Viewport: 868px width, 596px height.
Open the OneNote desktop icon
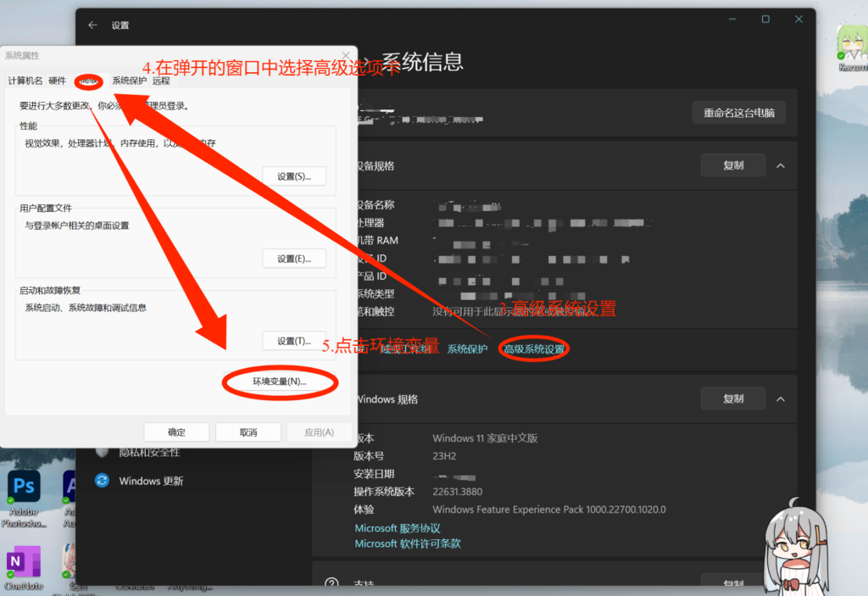(24, 568)
